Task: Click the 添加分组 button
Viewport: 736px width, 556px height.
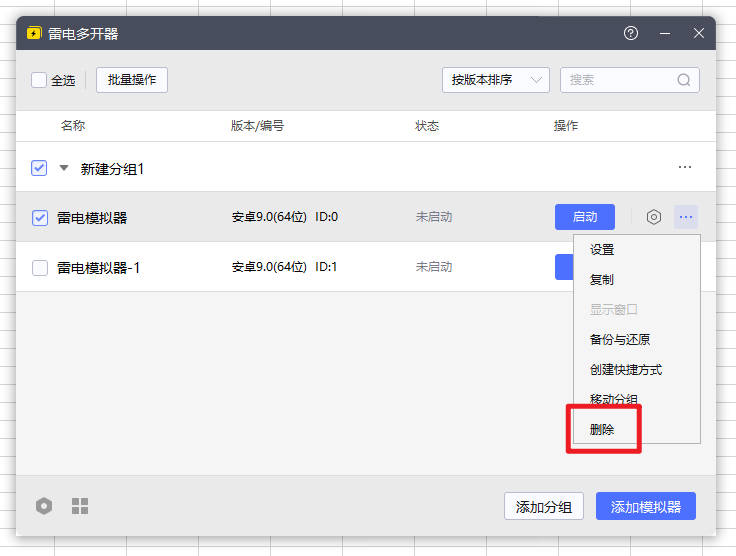Action: (544, 506)
